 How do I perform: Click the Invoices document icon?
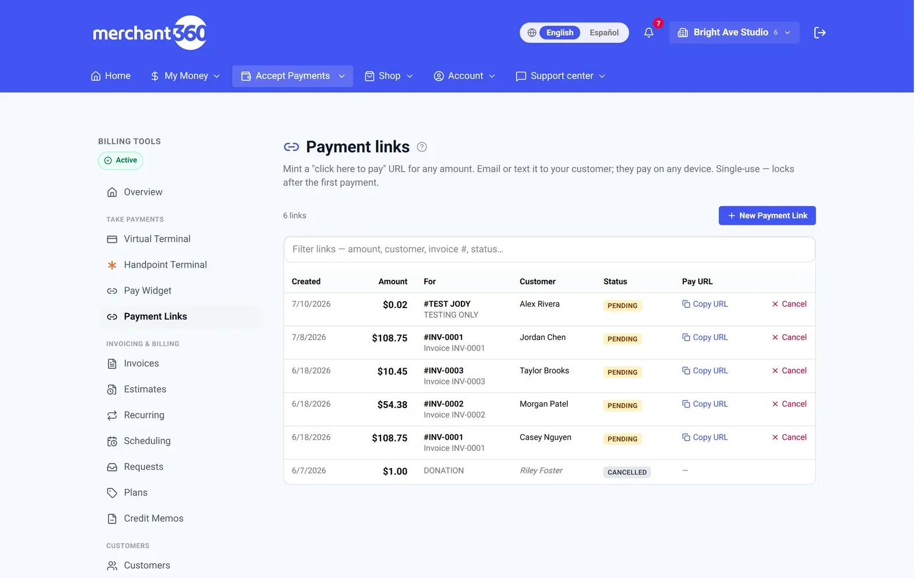pyautogui.click(x=112, y=364)
